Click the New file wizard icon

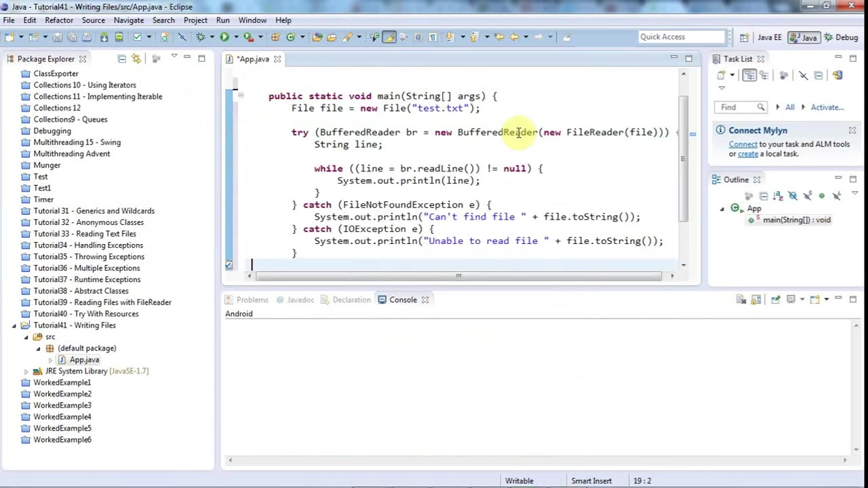pyautogui.click(x=9, y=37)
